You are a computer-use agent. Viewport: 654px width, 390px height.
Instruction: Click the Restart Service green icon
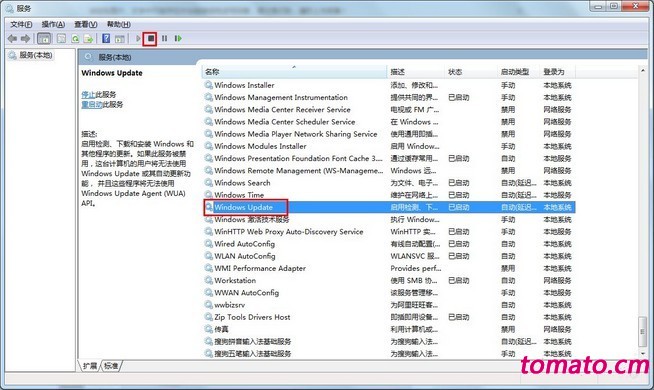coord(178,39)
